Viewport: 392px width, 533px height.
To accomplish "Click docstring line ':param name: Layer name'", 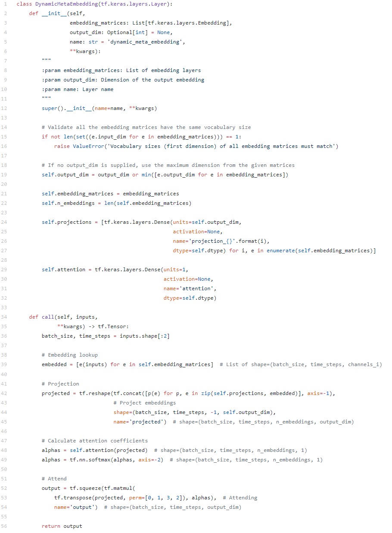I will point(78,89).
